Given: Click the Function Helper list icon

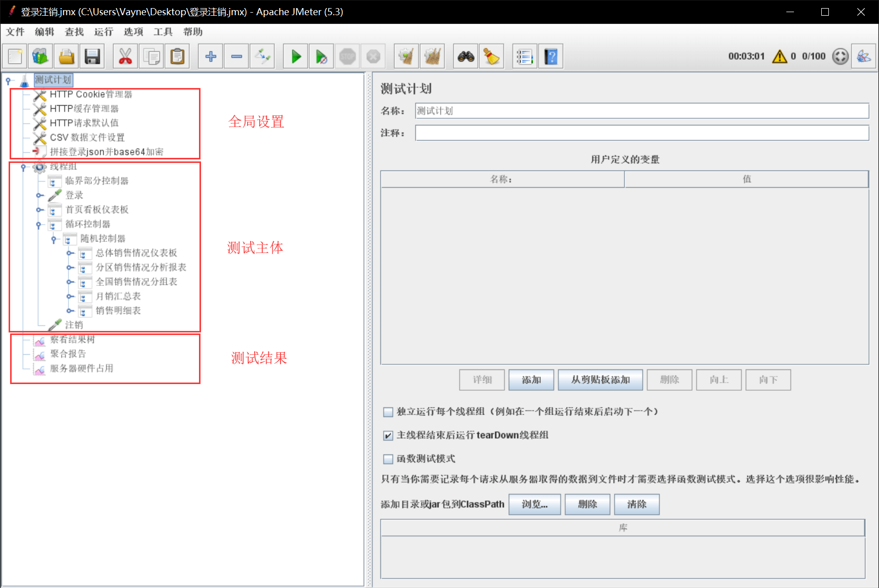Looking at the screenshot, I should coord(525,56).
